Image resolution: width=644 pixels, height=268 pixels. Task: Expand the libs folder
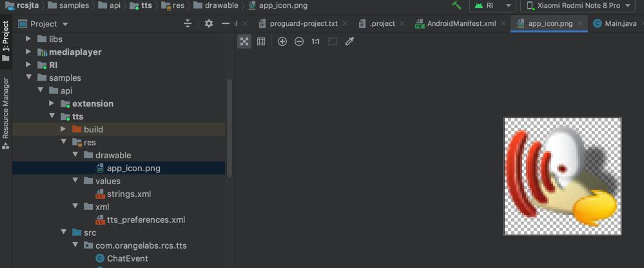coord(28,39)
